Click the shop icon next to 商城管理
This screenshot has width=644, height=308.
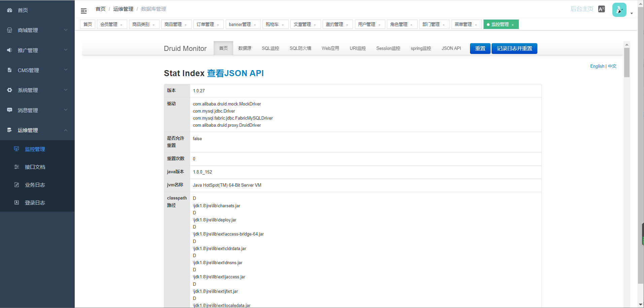pyautogui.click(x=10, y=30)
